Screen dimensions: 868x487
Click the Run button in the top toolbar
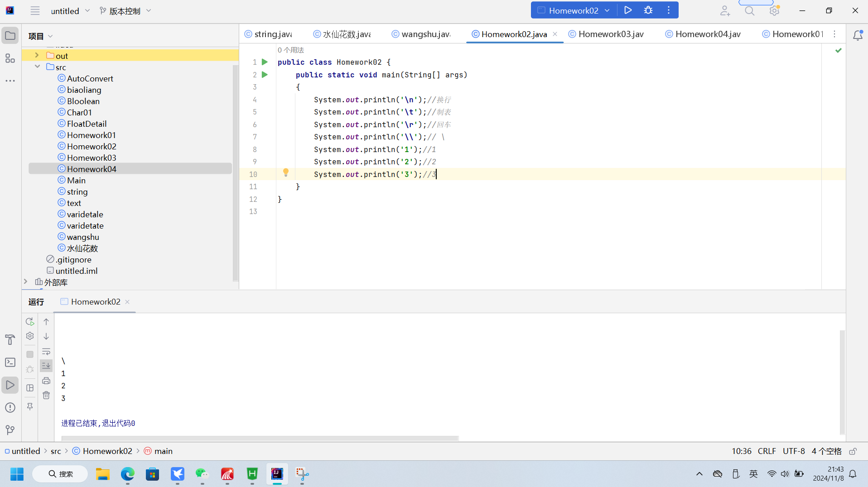click(x=628, y=10)
